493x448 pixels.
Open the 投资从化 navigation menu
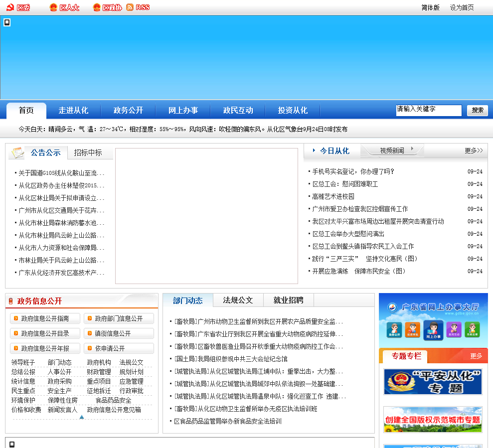(293, 110)
